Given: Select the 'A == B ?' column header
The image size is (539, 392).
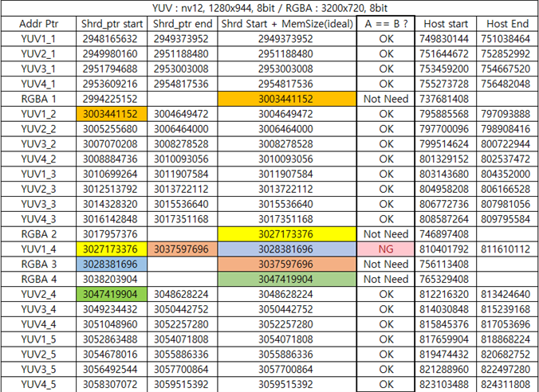Looking at the screenshot, I should [x=386, y=24].
